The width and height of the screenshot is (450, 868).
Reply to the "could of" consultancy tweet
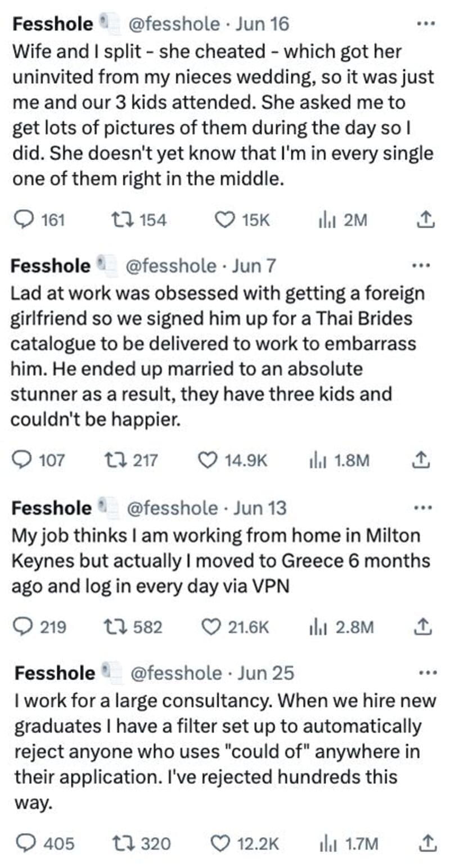(25, 843)
